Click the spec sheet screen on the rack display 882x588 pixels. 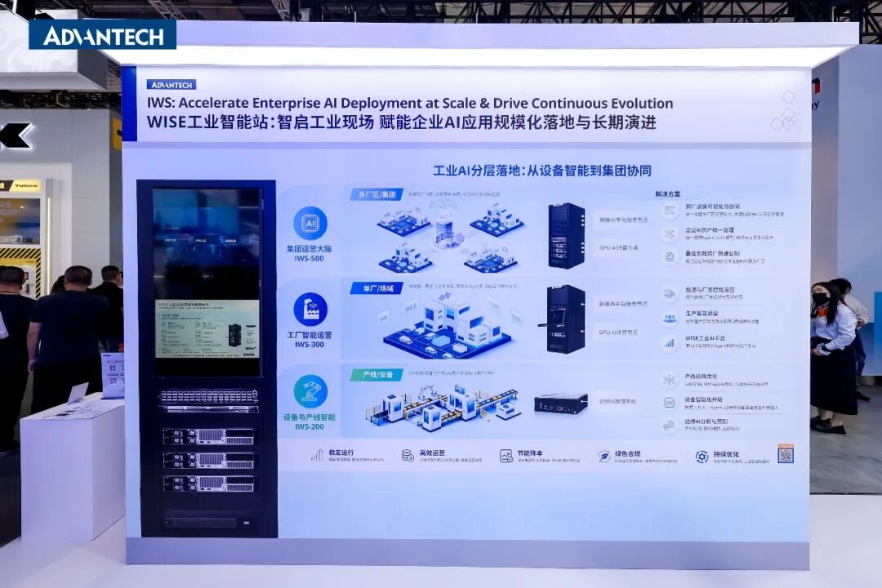[x=207, y=328]
